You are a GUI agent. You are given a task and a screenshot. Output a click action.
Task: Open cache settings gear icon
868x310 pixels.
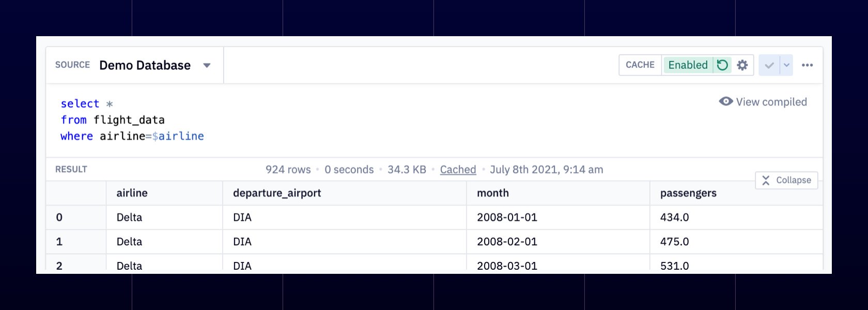(x=742, y=65)
